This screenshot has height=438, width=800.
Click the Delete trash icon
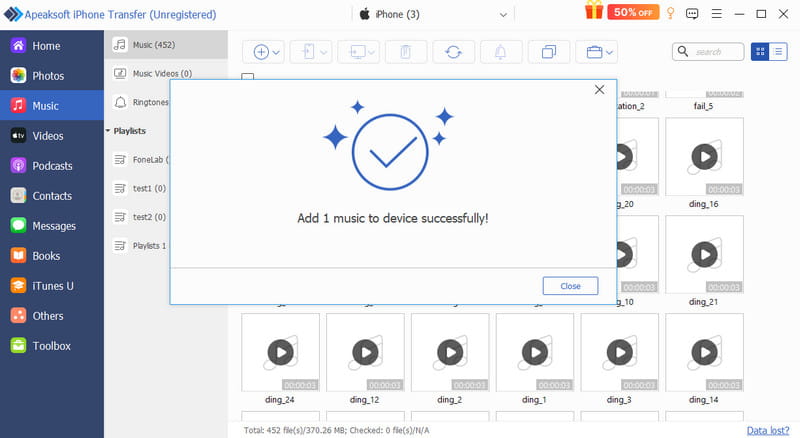click(x=406, y=52)
